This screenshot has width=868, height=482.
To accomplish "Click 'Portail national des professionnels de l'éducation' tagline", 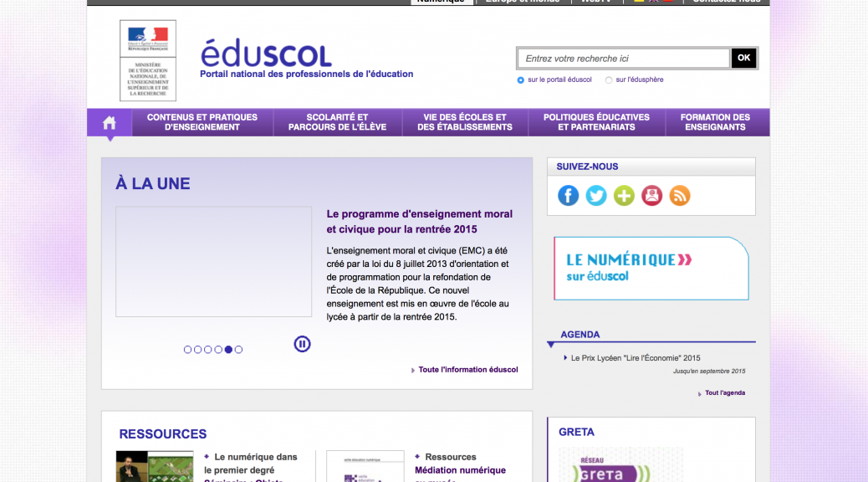I will (x=307, y=74).
